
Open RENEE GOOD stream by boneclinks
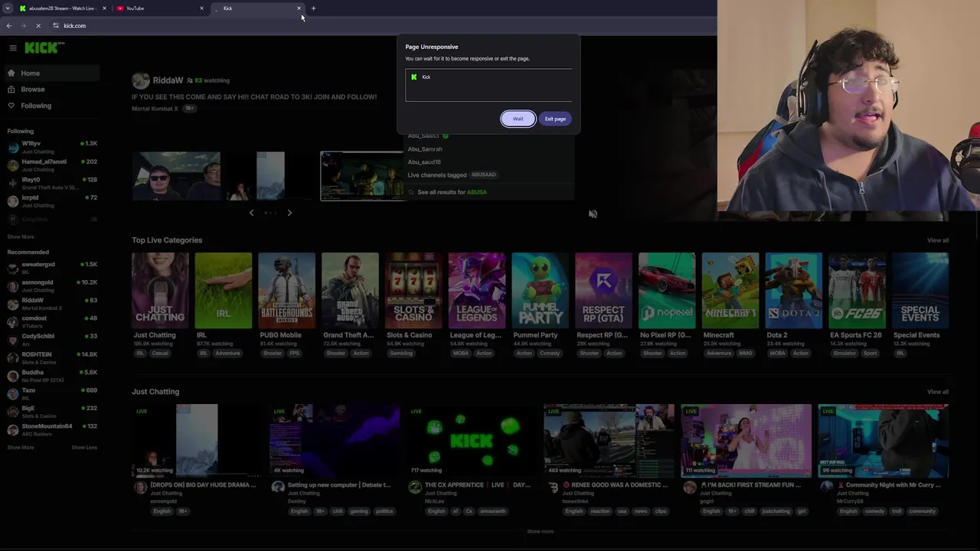point(609,441)
